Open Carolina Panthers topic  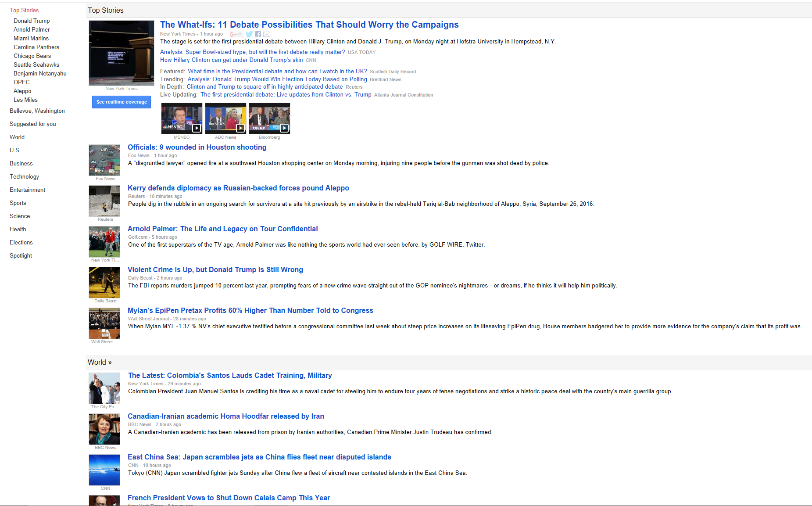pos(36,47)
